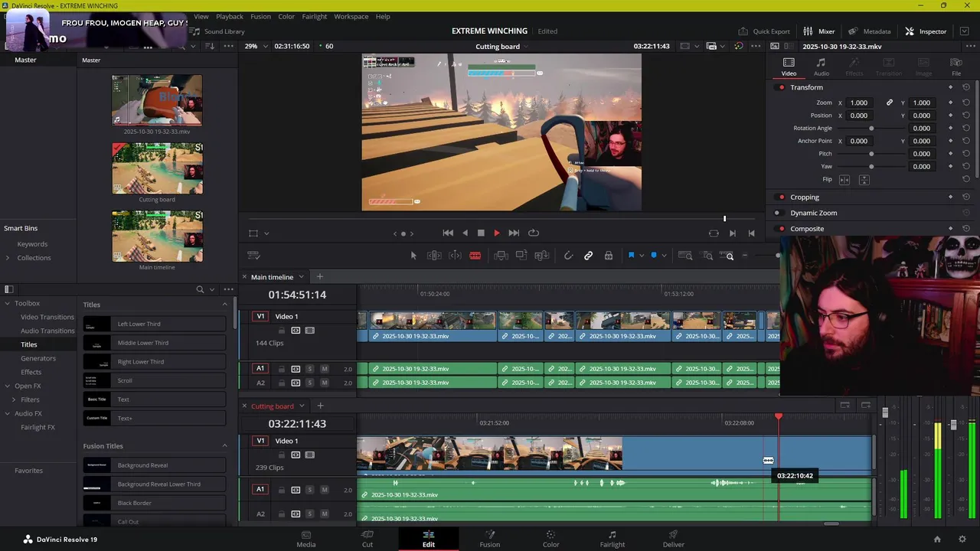Click the blue Flag icon
Image resolution: width=980 pixels, height=551 pixels.
coord(631,256)
